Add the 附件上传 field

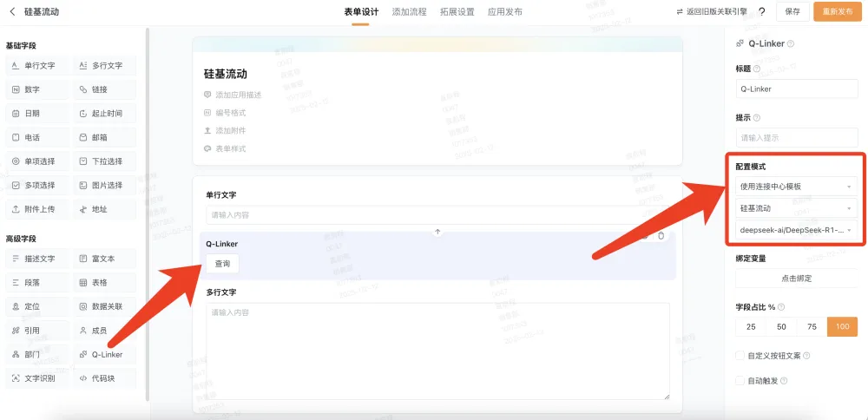pyautogui.click(x=38, y=210)
